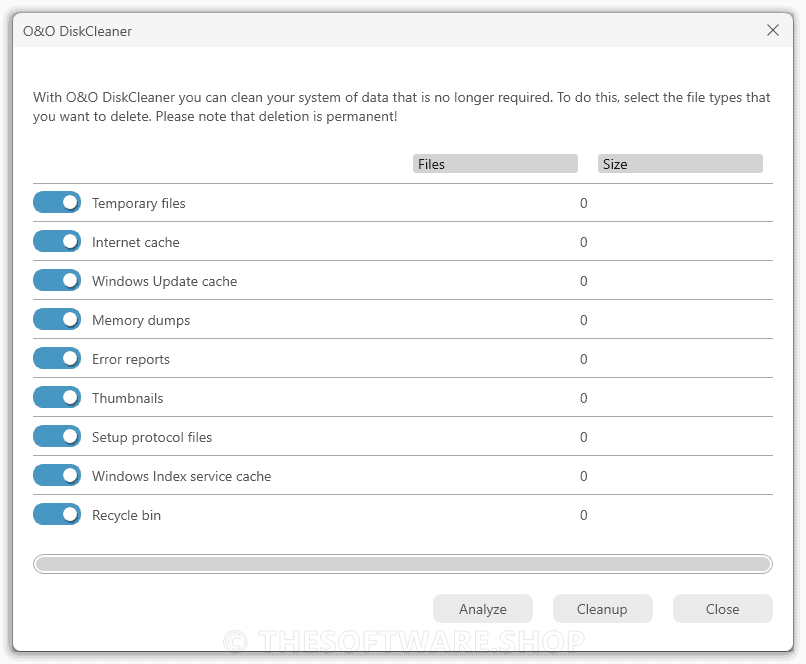Turn off the Internet cache switch
This screenshot has height=664, width=806.
tap(57, 242)
